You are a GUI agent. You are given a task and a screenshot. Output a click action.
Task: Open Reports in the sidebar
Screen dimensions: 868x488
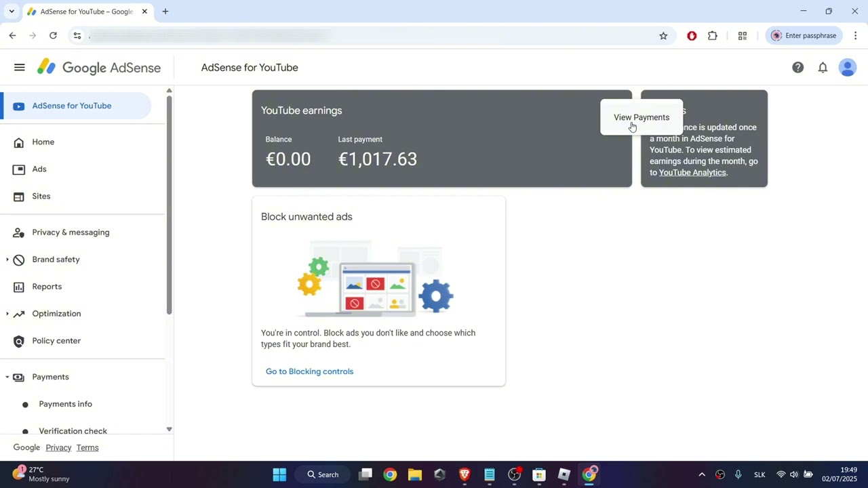point(47,287)
